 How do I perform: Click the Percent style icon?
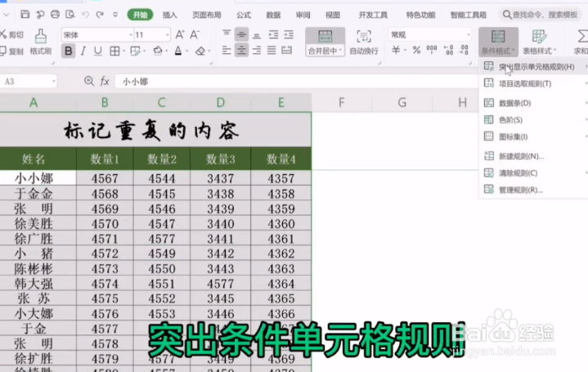pyautogui.click(x=416, y=50)
